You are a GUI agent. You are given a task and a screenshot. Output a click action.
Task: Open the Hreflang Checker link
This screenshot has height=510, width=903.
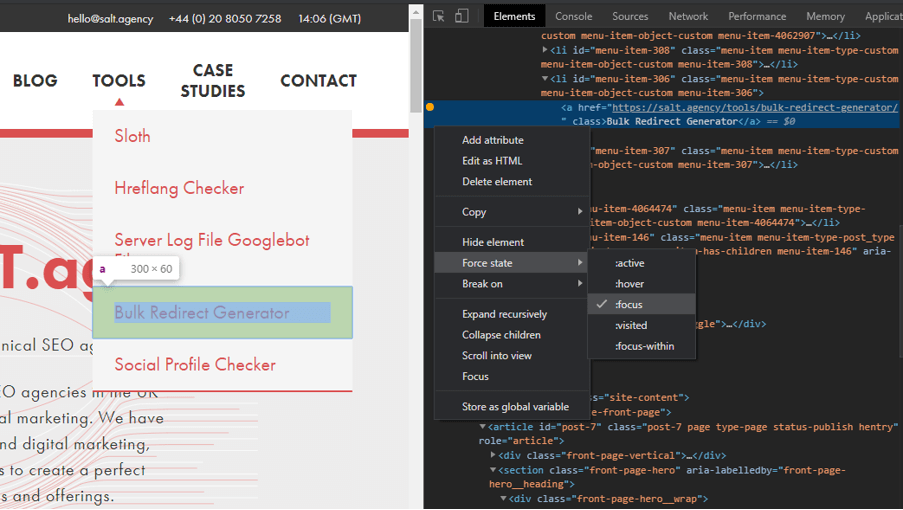coord(179,188)
